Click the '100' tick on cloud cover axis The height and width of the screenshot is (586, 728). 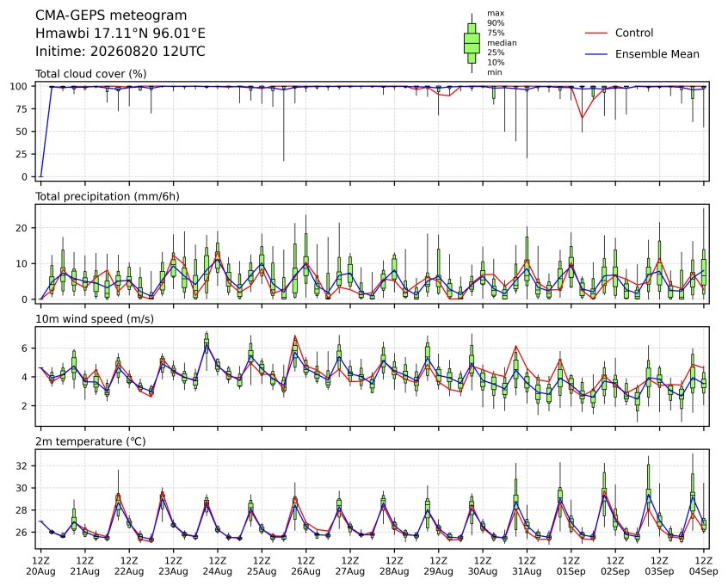(x=19, y=86)
